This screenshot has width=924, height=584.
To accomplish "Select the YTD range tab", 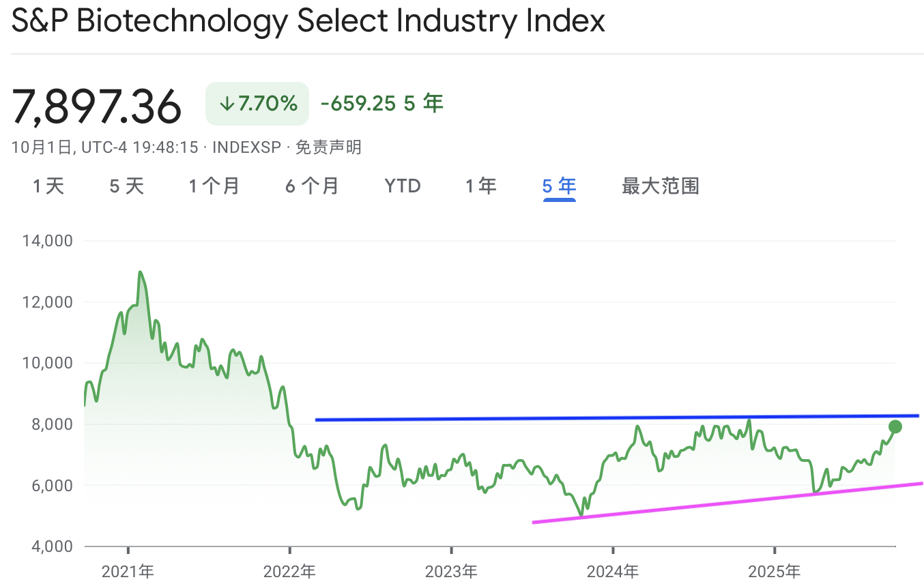I will click(x=403, y=186).
